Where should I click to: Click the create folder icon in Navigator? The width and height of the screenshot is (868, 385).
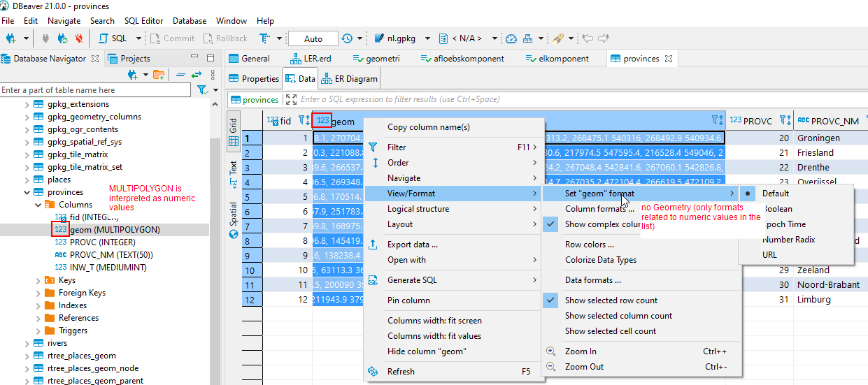coord(159,75)
